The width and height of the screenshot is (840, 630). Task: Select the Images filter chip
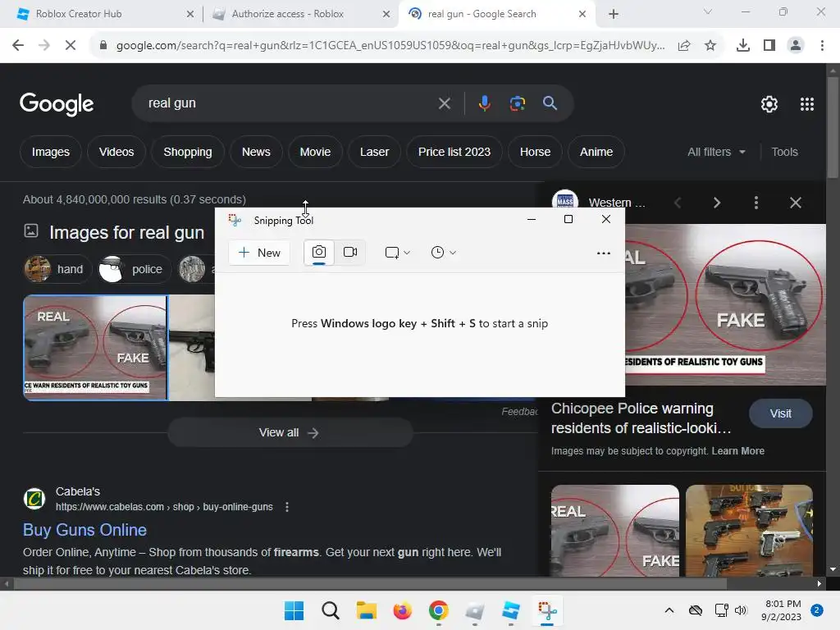pos(50,152)
